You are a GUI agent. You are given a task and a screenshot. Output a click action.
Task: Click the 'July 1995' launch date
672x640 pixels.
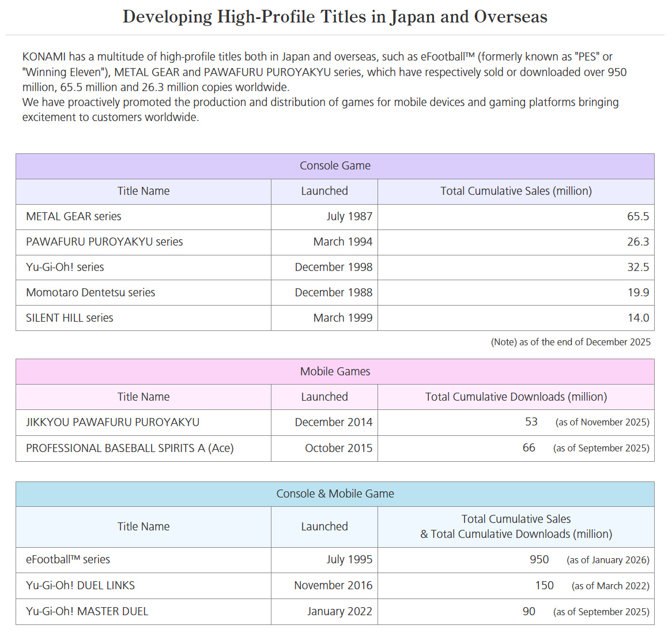[x=349, y=560]
